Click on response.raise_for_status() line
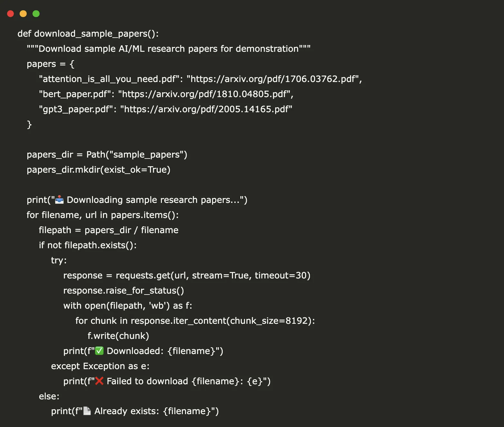This screenshot has height=427, width=504. coord(124,291)
